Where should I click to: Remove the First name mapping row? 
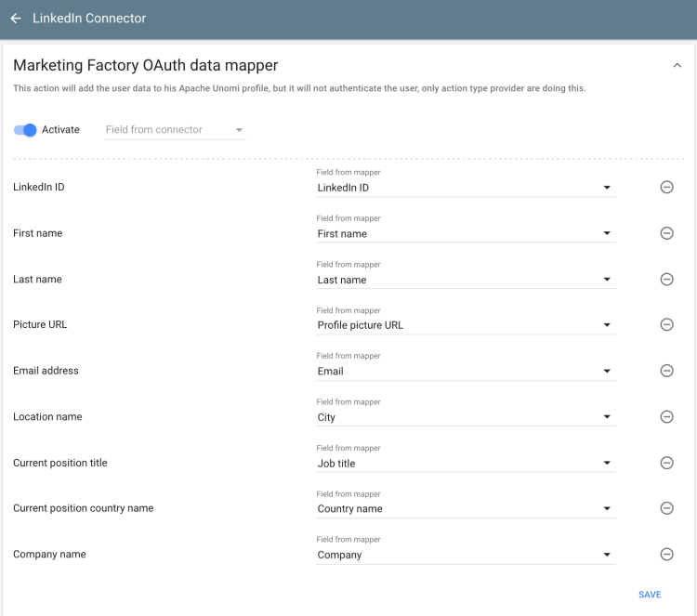coord(666,233)
